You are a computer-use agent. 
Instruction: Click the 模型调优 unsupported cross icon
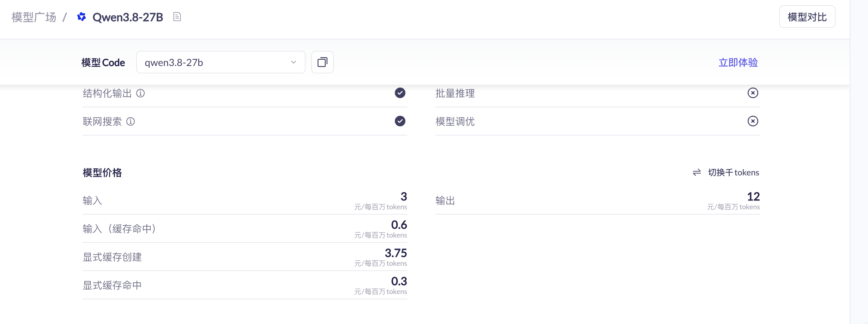click(x=753, y=121)
